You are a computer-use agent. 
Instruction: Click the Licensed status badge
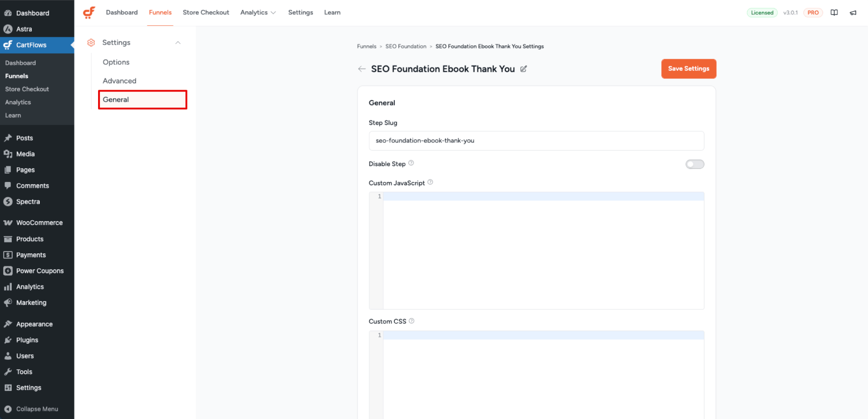pos(762,13)
